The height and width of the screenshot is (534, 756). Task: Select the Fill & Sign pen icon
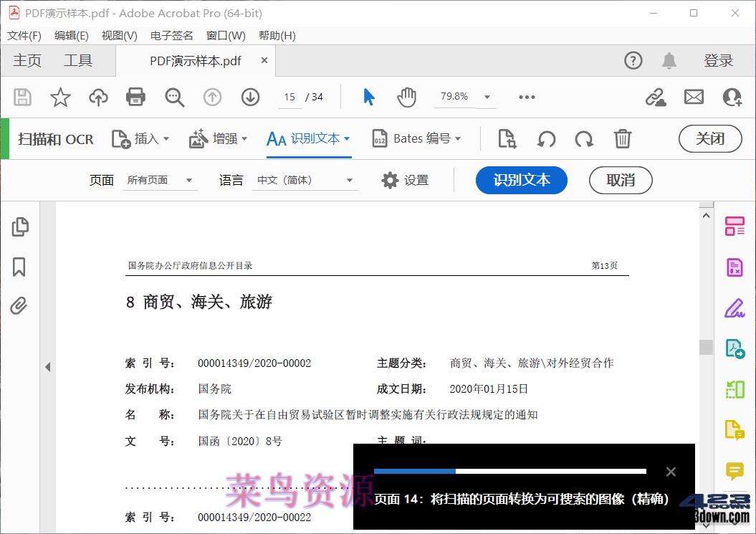(734, 307)
